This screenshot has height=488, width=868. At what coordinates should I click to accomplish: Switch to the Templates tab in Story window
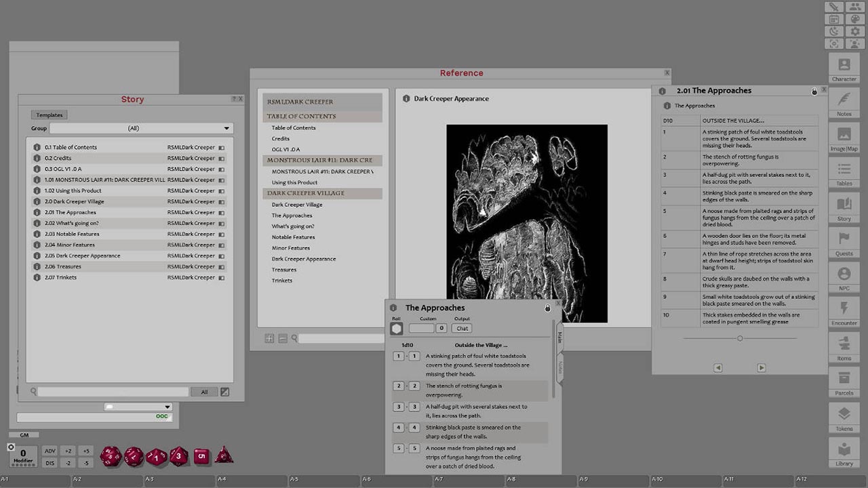[48, 115]
